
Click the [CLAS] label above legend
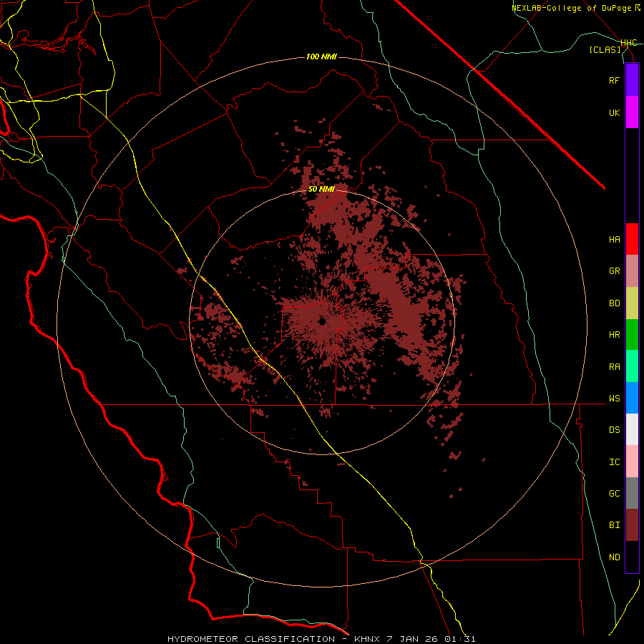605,49
